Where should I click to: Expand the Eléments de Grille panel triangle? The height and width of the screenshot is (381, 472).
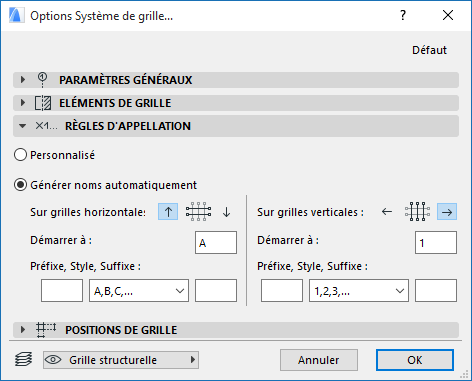tap(23, 103)
